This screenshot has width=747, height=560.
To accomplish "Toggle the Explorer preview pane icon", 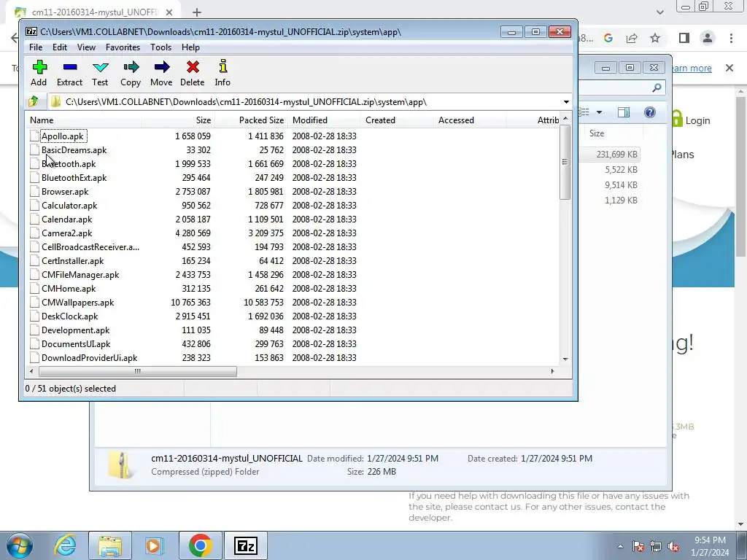I will click(624, 112).
